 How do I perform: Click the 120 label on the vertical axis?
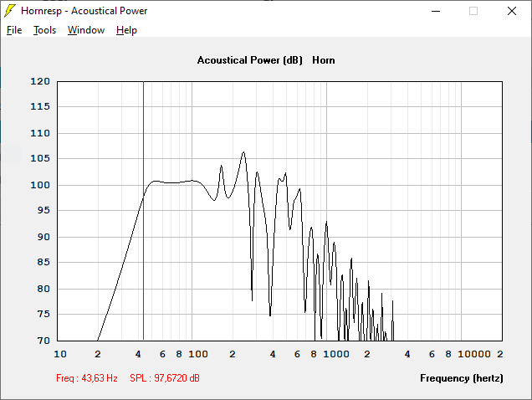click(40, 82)
